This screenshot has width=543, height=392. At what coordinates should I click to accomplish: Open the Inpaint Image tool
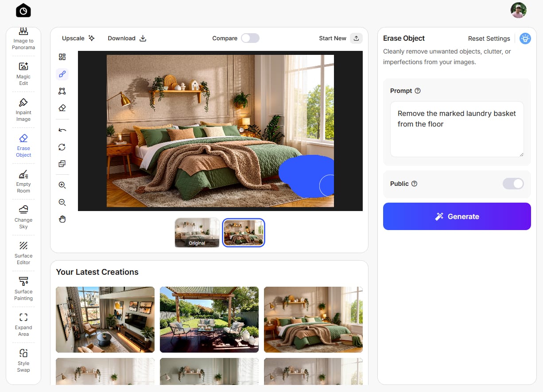pos(23,109)
